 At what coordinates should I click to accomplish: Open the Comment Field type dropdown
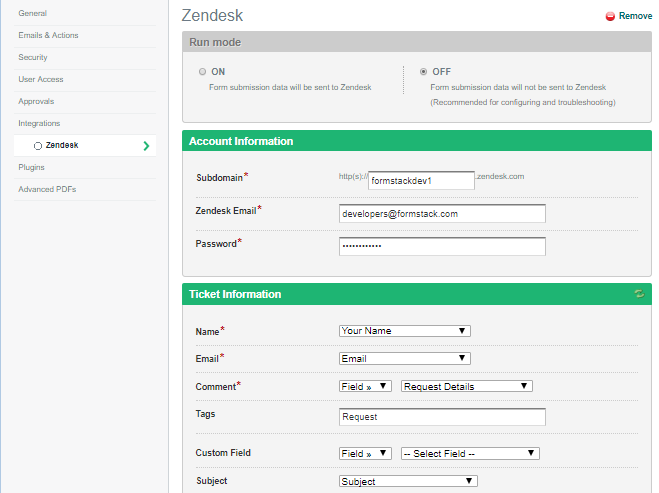pos(365,386)
